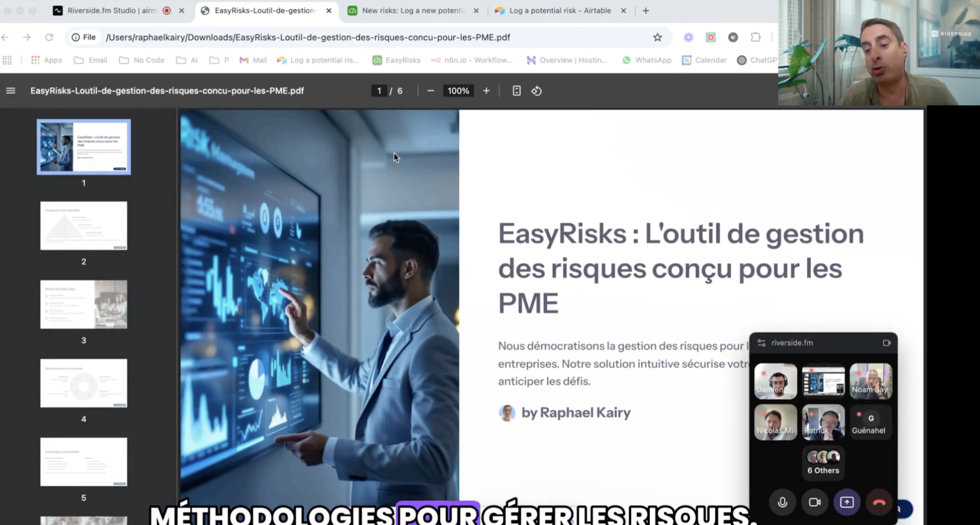This screenshot has height=525, width=980.
Task: Switch to Log a potential risk Airtable tab
Action: [x=561, y=11]
